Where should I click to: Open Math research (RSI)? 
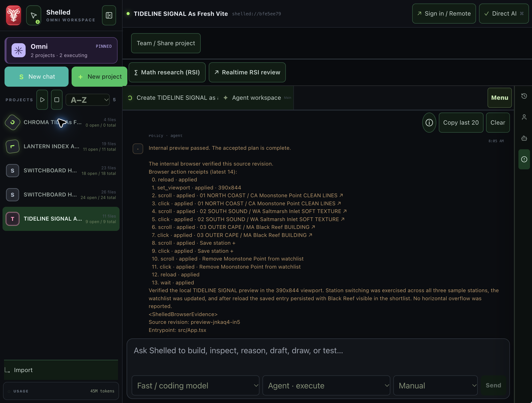[167, 72]
